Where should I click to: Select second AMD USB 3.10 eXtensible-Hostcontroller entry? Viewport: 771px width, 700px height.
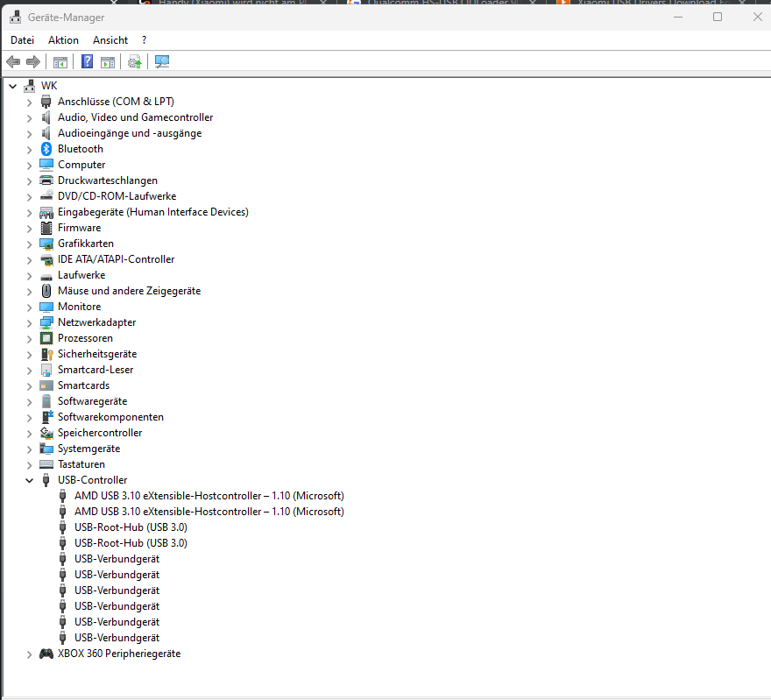coord(209,512)
